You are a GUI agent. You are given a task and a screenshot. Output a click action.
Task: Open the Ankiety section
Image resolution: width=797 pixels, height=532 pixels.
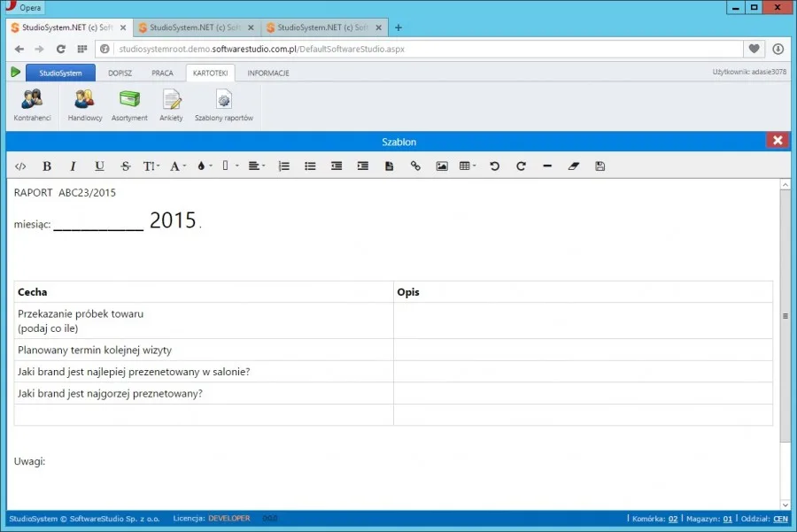coord(171,105)
